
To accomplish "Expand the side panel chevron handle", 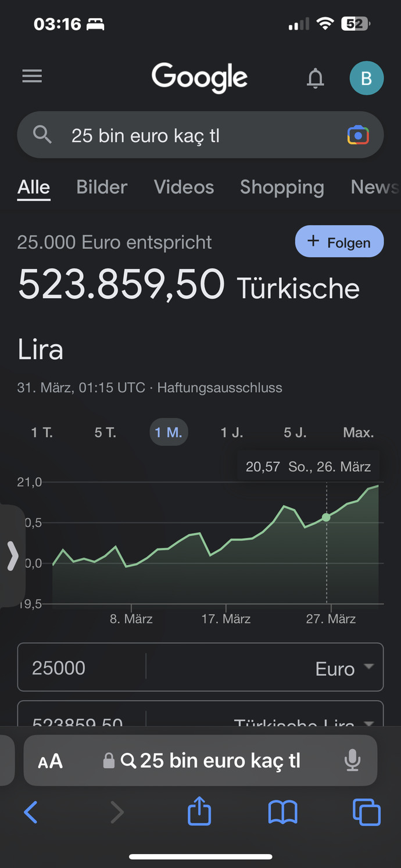I will 12,555.
